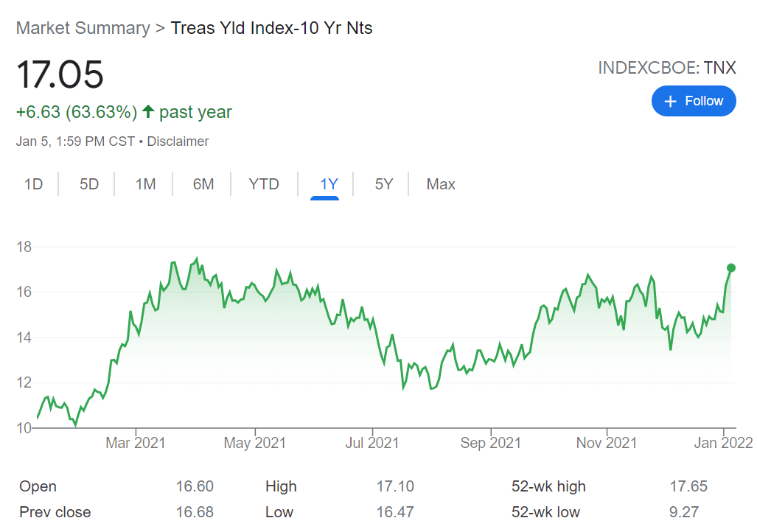The height and width of the screenshot is (532, 757).
Task: Click the Sep 2021 axis label
Action: pos(490,443)
